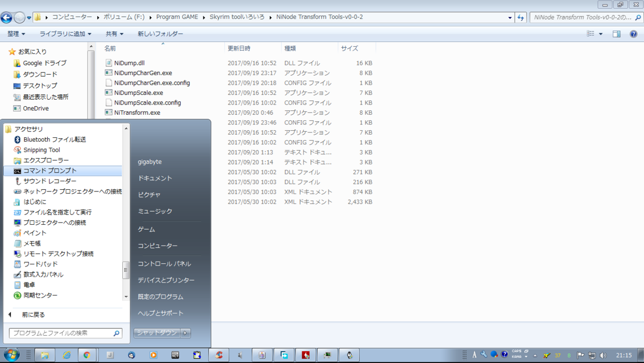The height and width of the screenshot is (363, 644).
Task: Click 前に戻る in Start menu
Action: pos(33,315)
